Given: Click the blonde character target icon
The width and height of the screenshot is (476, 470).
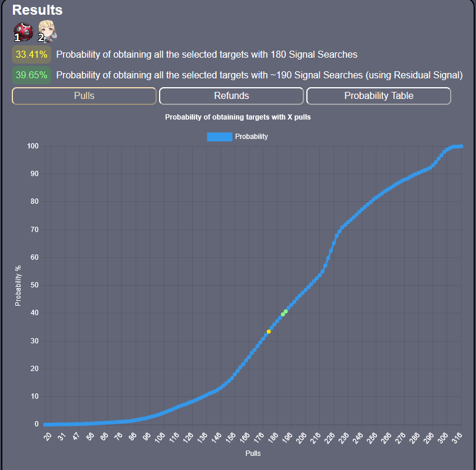Looking at the screenshot, I should point(47,31).
